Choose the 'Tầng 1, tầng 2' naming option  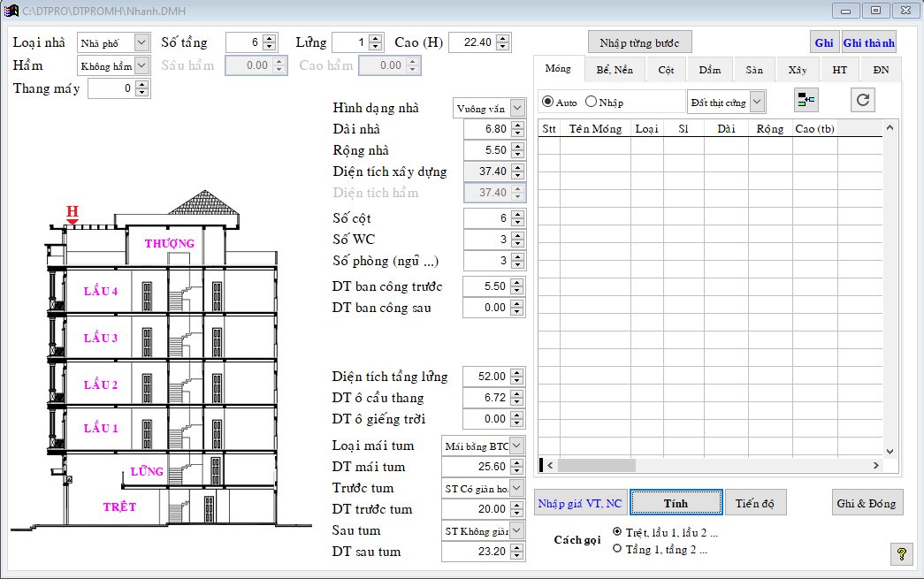pos(617,549)
